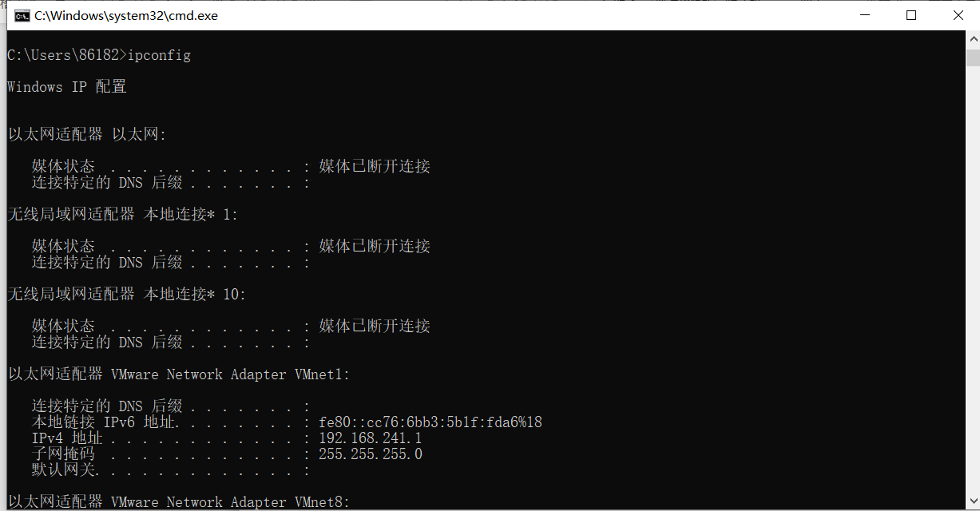This screenshot has height=511, width=980.
Task: Close the cmd.exe window
Action: [x=958, y=16]
